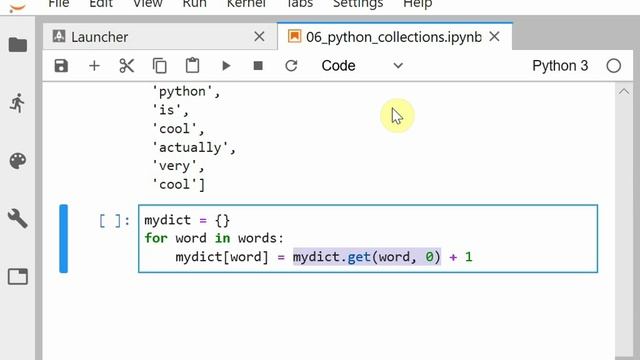Insert a new cell with the plus icon
Viewport: 640px width, 360px height.
[x=94, y=66]
